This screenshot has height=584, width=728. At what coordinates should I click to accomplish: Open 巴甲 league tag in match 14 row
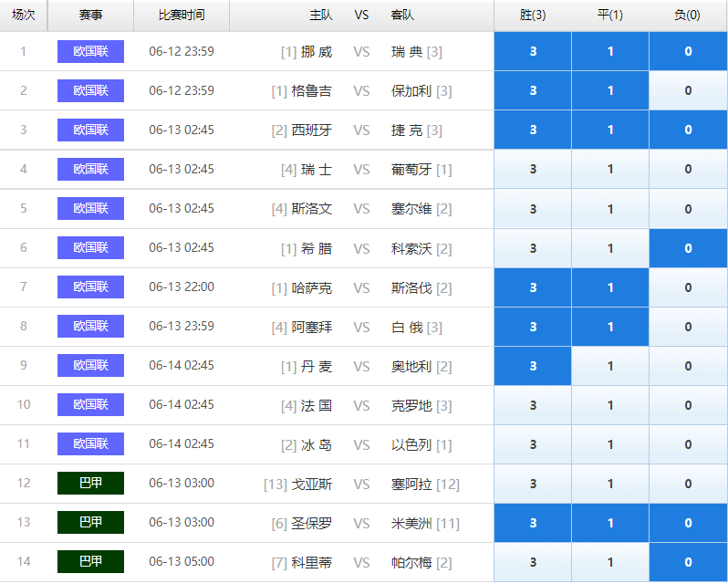click(x=90, y=561)
